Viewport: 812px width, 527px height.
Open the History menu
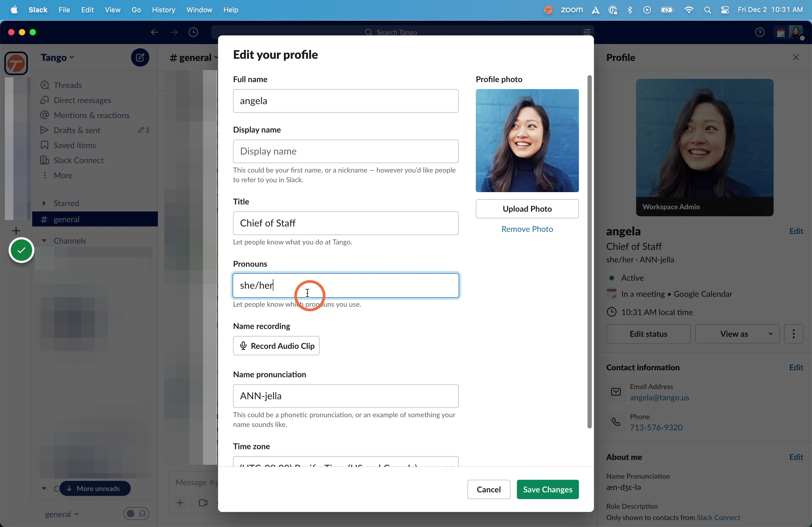(x=164, y=10)
